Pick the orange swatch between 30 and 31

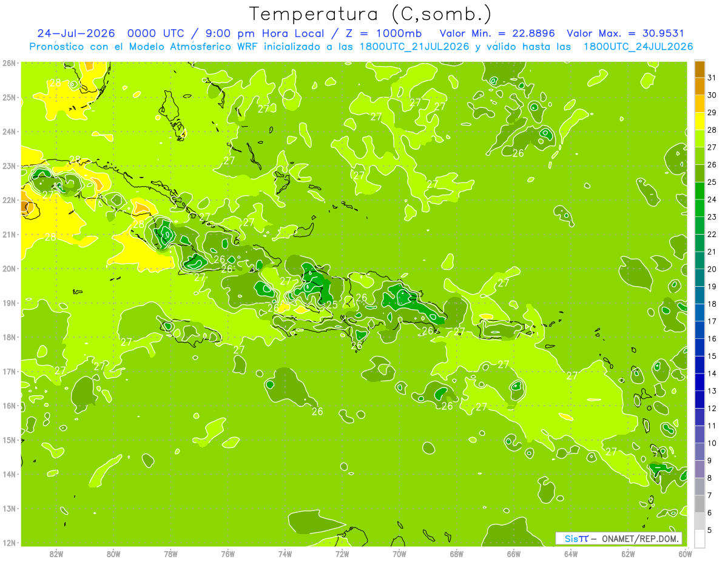coord(699,86)
